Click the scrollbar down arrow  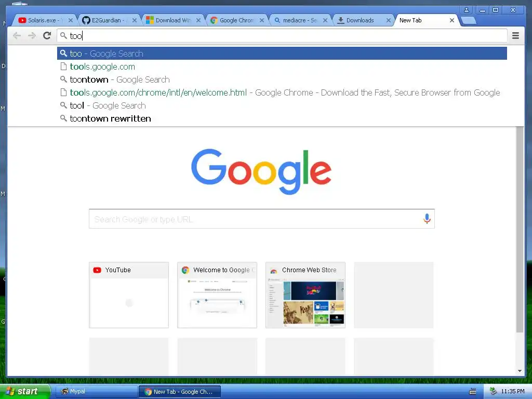click(x=520, y=371)
